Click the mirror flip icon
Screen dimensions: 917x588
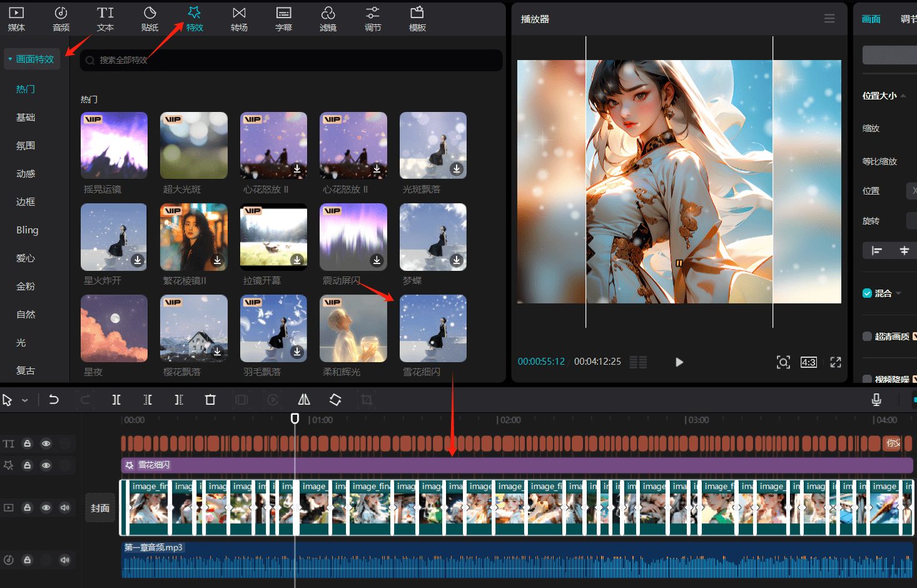pyautogui.click(x=304, y=399)
